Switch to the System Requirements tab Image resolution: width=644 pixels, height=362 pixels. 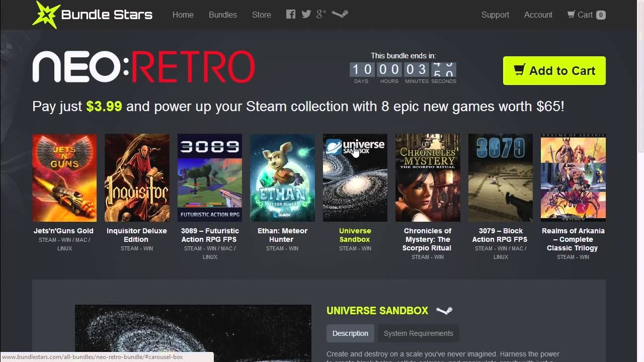pos(419,333)
